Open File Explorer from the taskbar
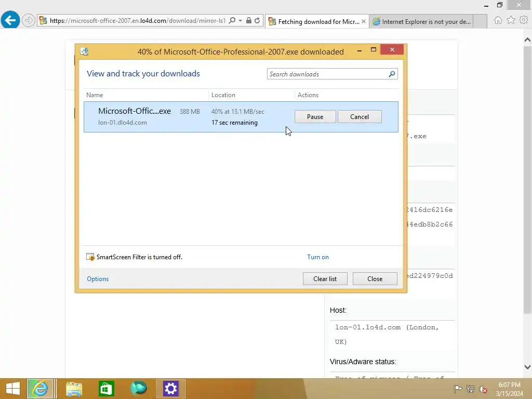This screenshot has width=532, height=399. 74,389
